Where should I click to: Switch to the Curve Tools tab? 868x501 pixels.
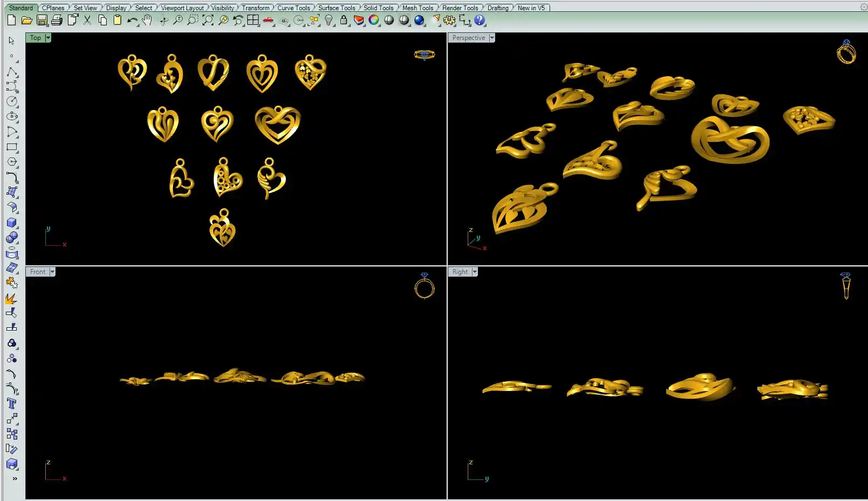point(293,8)
